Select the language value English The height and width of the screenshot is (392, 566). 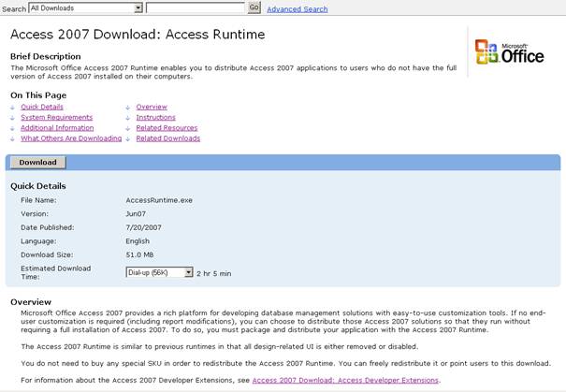(138, 241)
